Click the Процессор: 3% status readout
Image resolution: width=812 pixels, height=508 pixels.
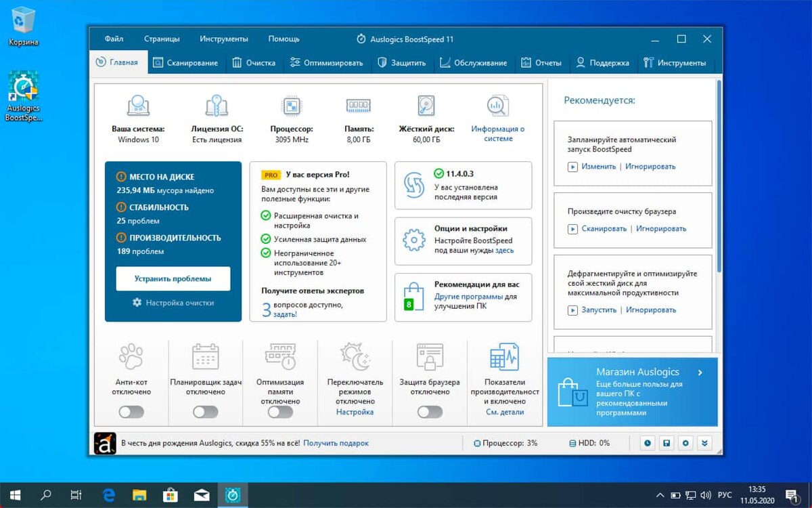pos(505,443)
